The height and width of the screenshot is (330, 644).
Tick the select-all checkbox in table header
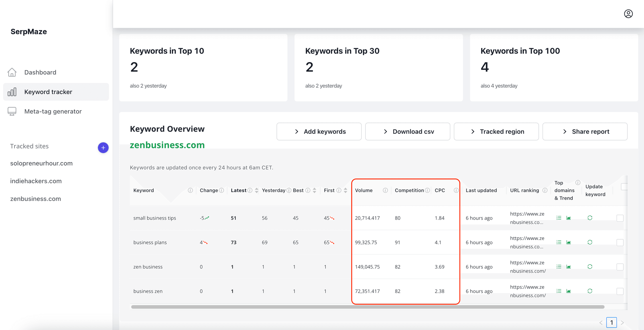point(624,187)
